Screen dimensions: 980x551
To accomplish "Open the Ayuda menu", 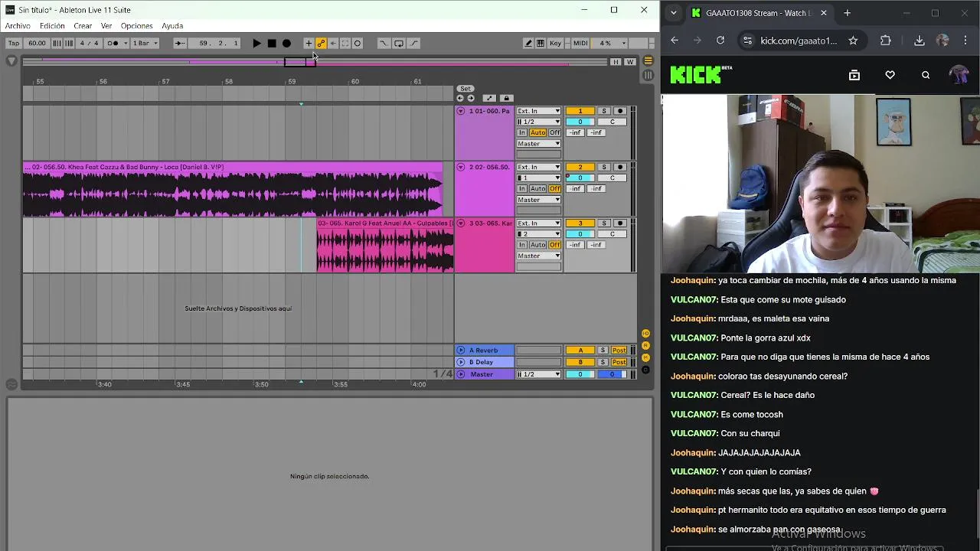I will (x=172, y=26).
